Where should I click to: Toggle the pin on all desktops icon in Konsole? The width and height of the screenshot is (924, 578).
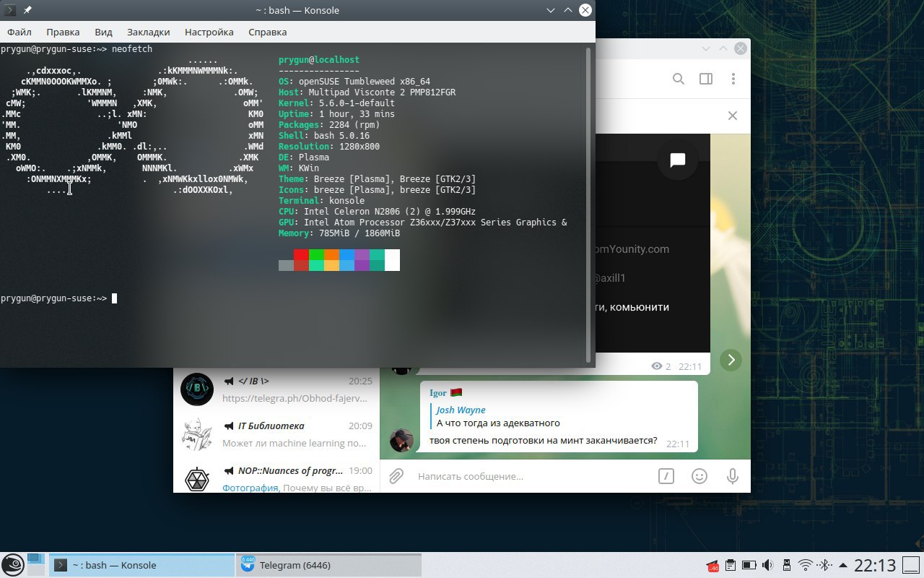(27, 10)
